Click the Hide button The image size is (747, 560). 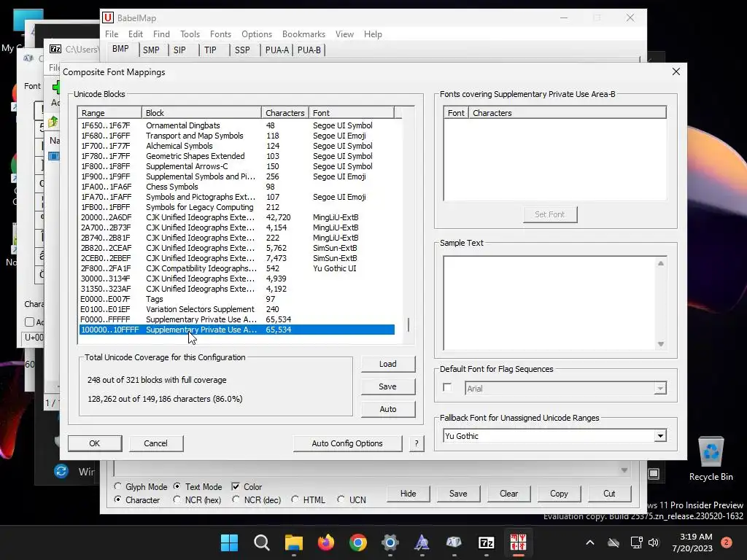(x=408, y=494)
